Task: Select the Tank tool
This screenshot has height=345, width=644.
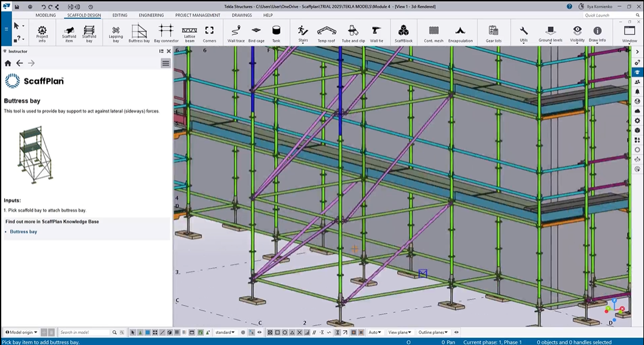Action: pos(276,33)
